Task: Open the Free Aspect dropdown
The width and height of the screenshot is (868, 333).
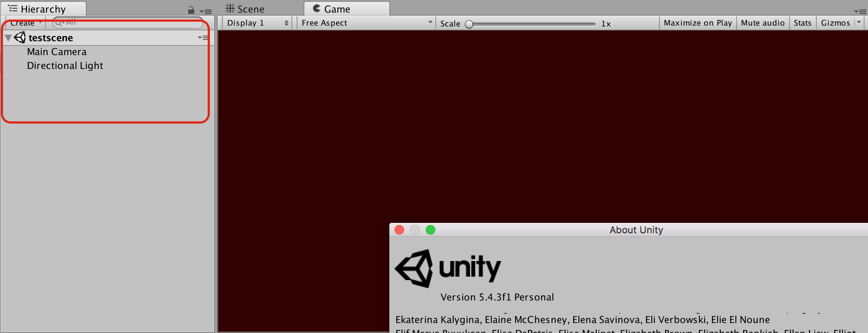Action: point(367,23)
